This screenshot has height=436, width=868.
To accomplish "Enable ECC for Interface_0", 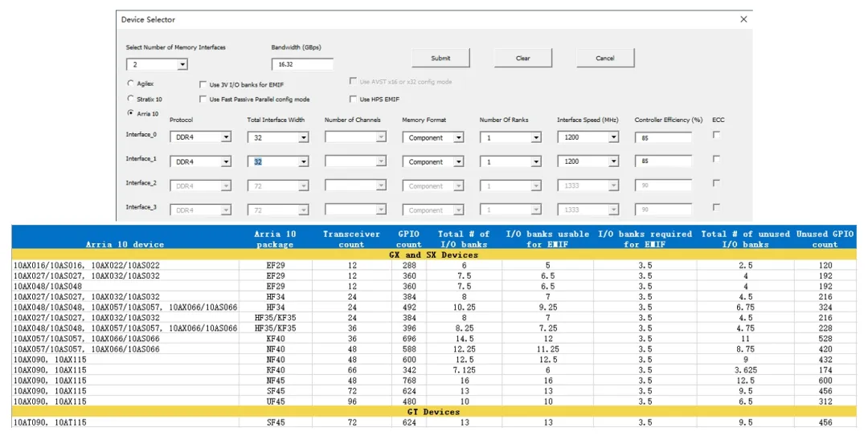I will (716, 135).
